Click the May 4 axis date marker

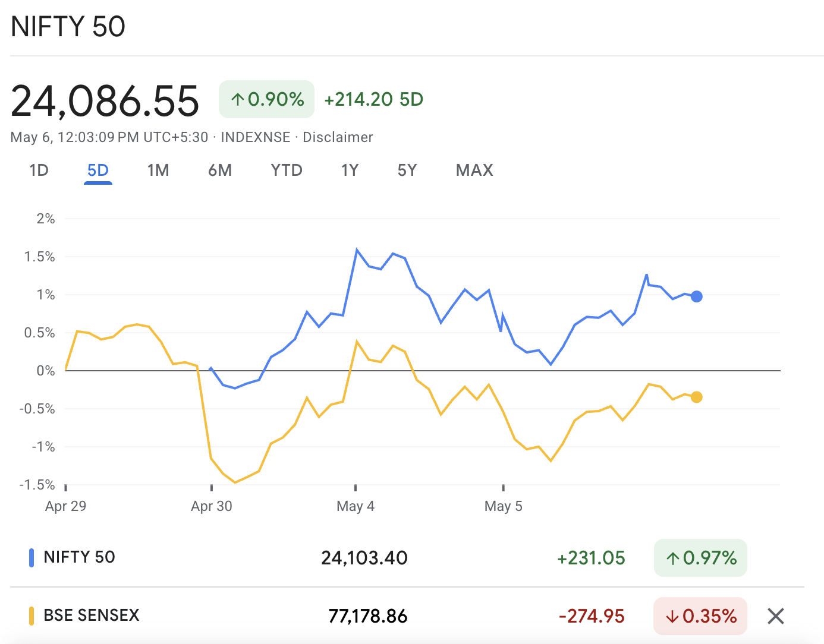356,506
